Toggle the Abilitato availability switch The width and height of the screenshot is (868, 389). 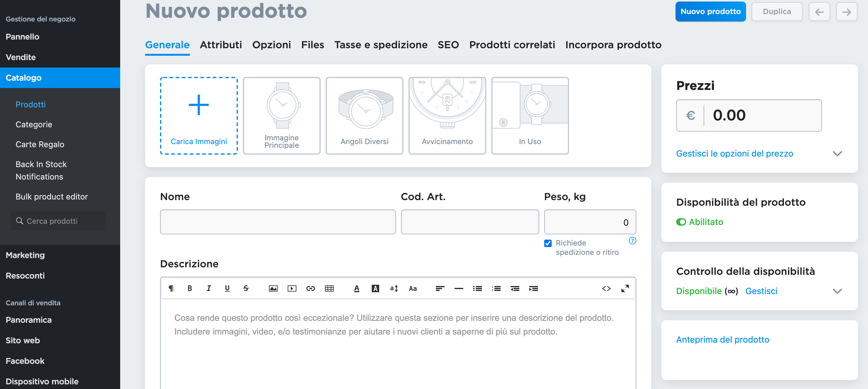coord(681,222)
